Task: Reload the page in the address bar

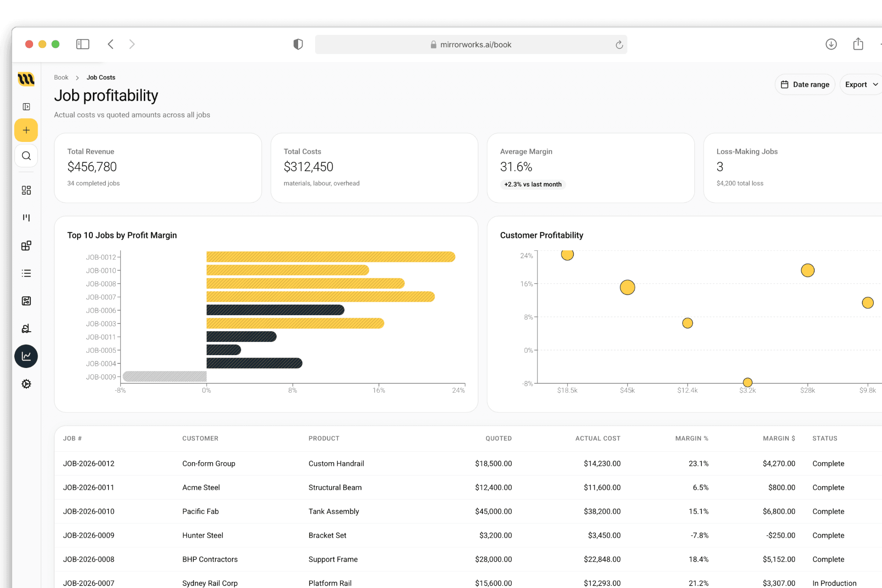Action: (x=619, y=45)
